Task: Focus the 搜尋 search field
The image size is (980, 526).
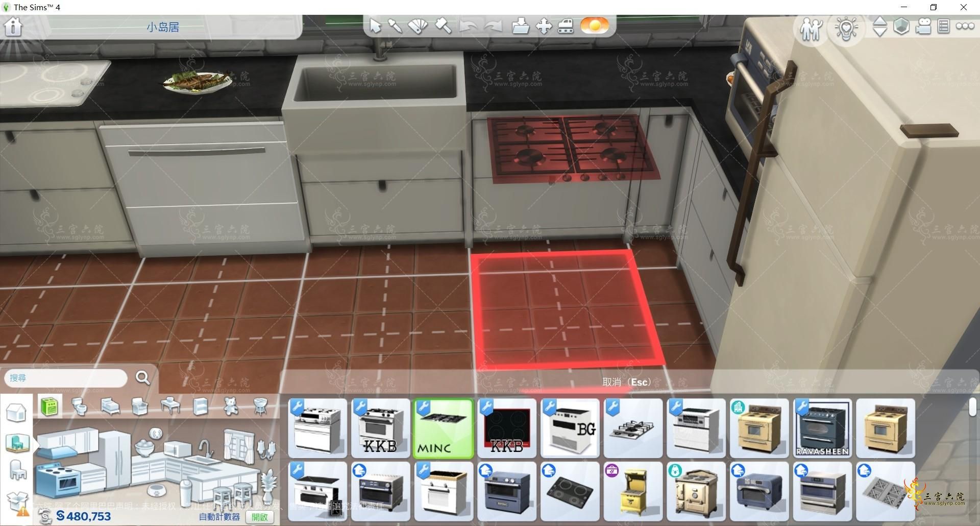Action: pyautogui.click(x=65, y=378)
